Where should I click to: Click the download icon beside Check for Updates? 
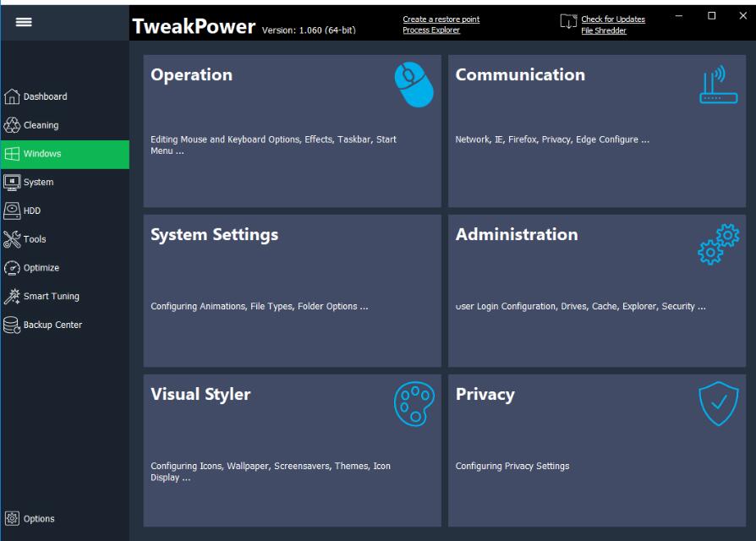pos(568,23)
